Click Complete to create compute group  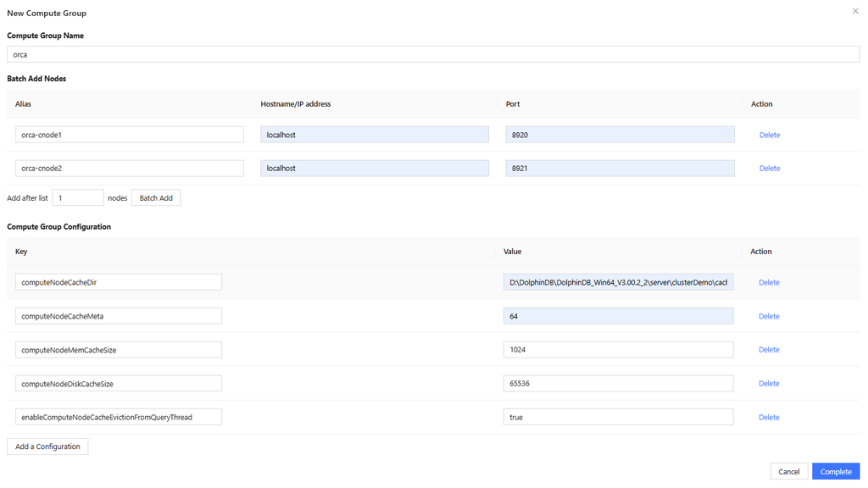pyautogui.click(x=836, y=471)
